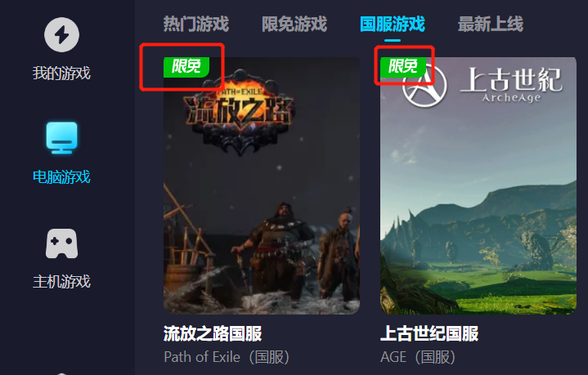This screenshot has height=375, width=588.
Task: Click the ArcheAge circular A logo
Action: [x=424, y=86]
